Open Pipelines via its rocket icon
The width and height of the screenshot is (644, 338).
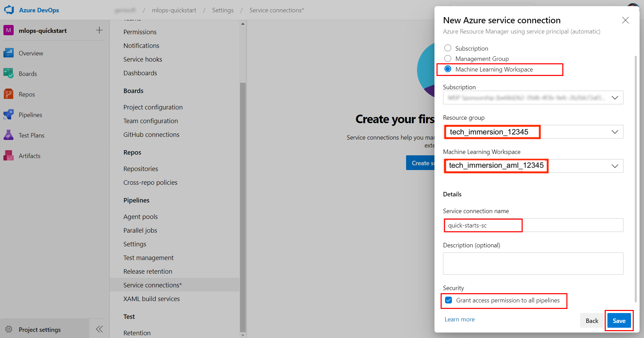click(x=9, y=115)
